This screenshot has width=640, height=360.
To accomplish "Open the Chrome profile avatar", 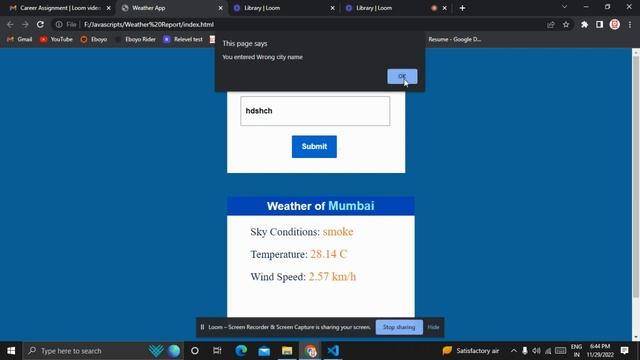I will (x=615, y=24).
